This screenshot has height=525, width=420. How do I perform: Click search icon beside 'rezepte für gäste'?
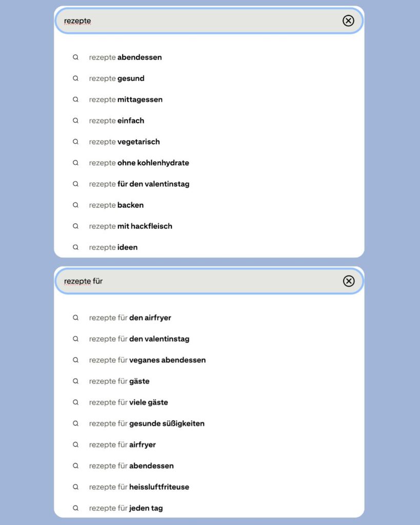pos(75,381)
